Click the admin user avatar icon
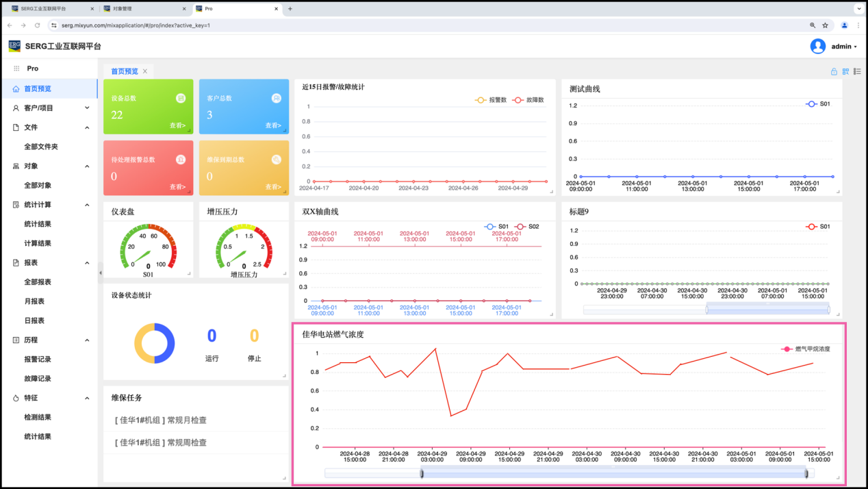Viewport: 868px width, 489px height. pos(817,46)
